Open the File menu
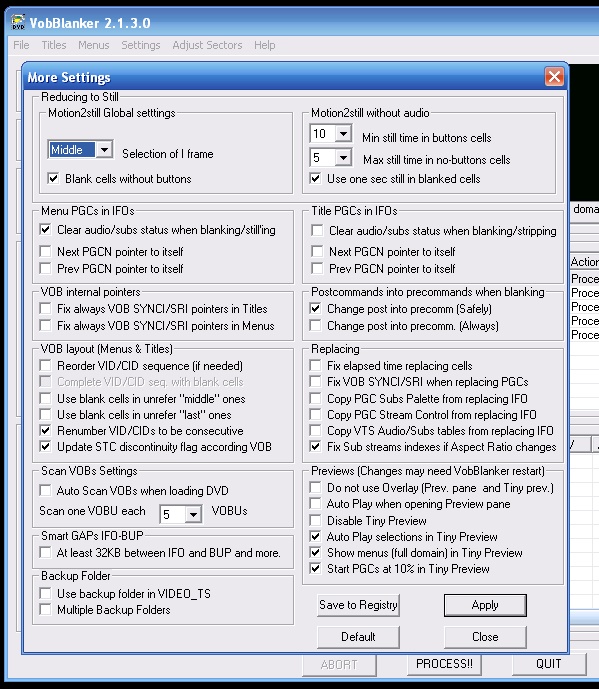Viewport: 599px width, 689px height. coord(21,45)
